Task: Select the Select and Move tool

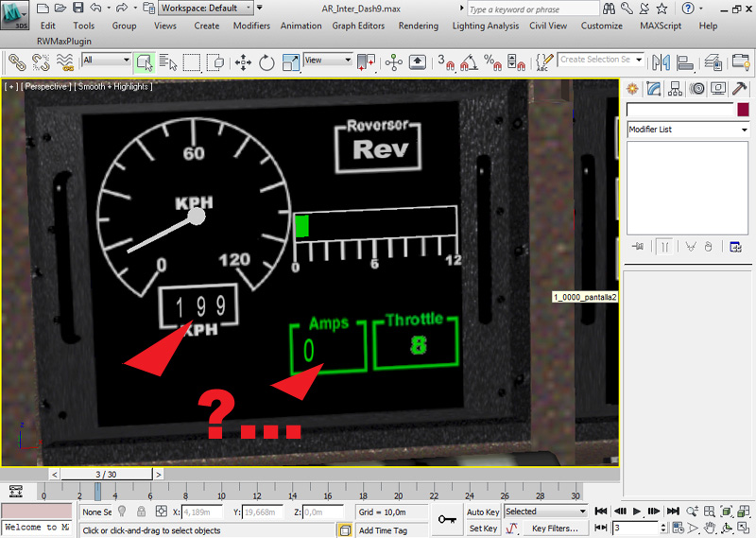Action: [243, 62]
